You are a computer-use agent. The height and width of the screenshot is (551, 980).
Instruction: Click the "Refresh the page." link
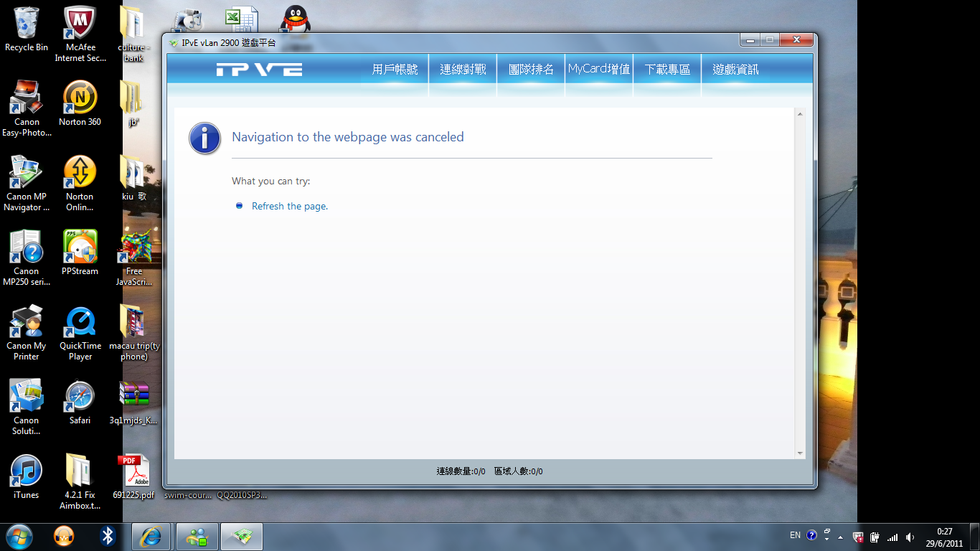(x=290, y=207)
